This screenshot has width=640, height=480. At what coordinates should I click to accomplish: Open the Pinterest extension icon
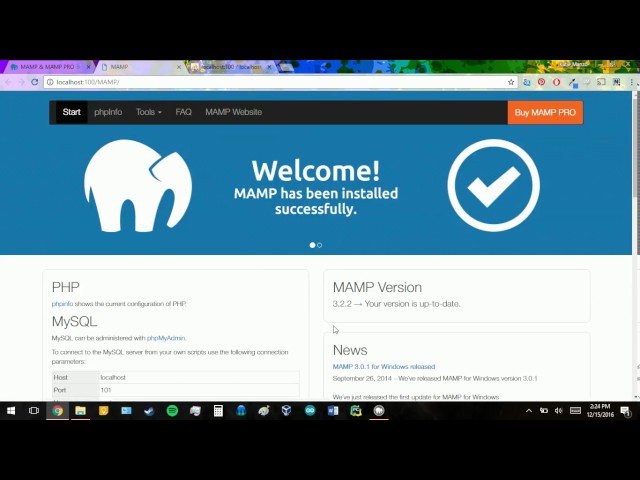tap(541, 82)
